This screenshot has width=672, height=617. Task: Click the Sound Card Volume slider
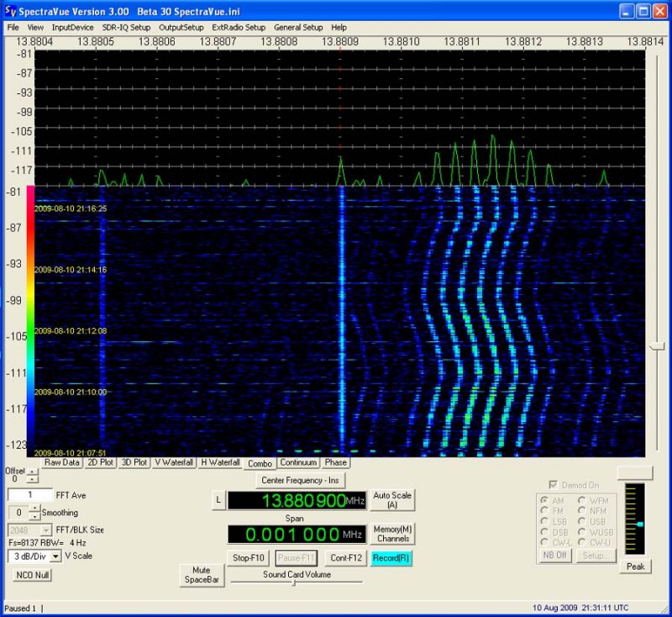click(x=297, y=583)
